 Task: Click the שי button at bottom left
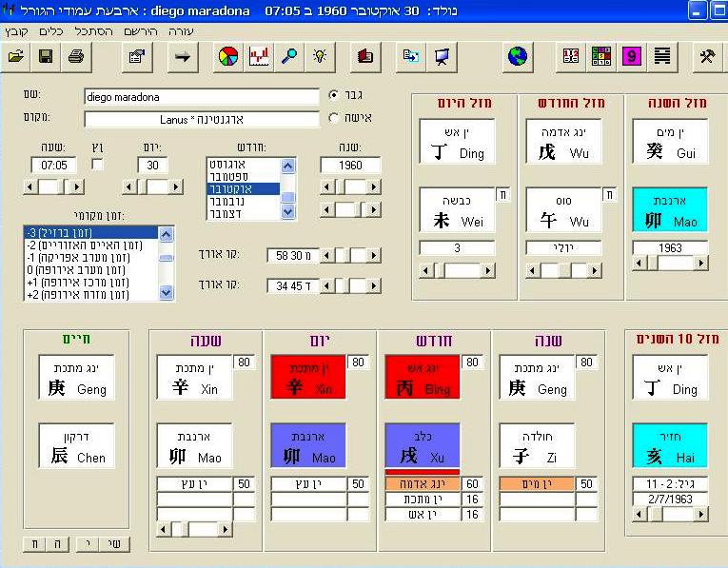(114, 544)
